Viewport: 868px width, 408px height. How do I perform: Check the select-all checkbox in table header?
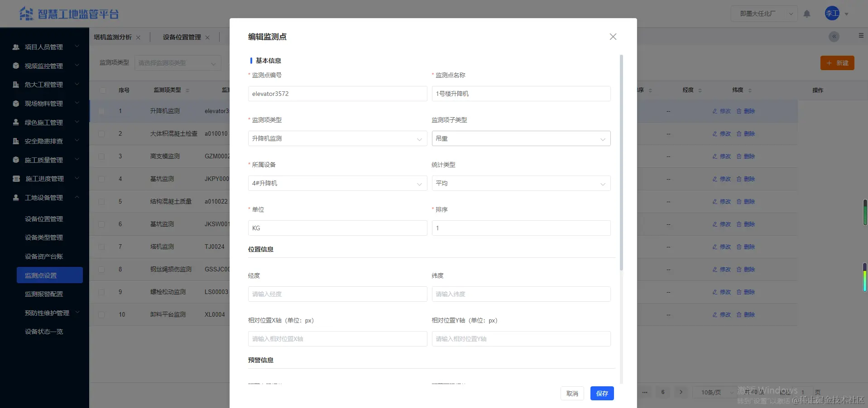102,90
